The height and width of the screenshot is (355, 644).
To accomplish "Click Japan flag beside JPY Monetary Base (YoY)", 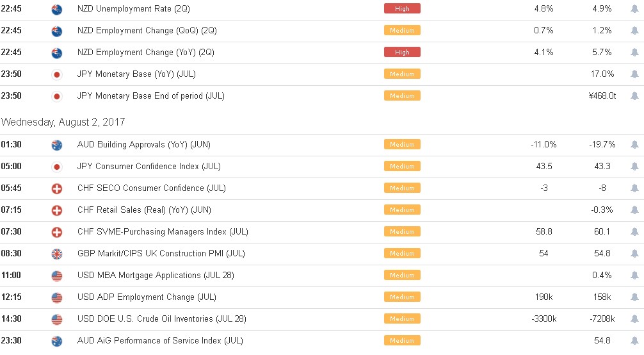I will tap(57, 74).
